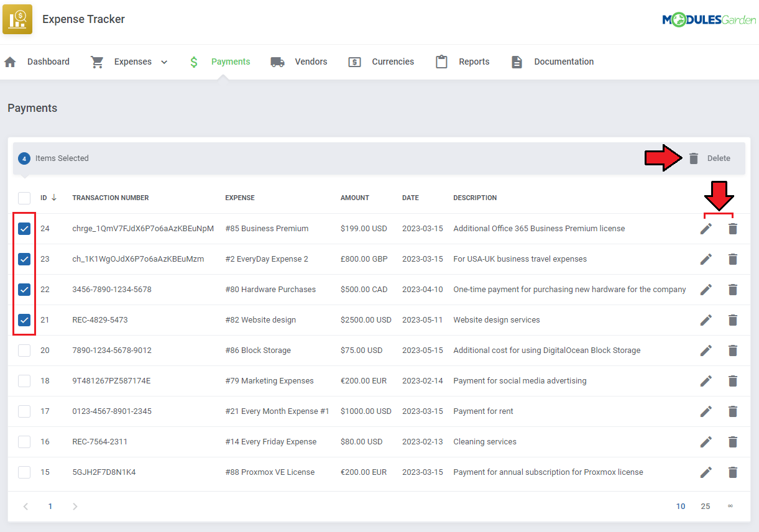Click expense #82 Website design
Screen dimensions: 759x532
[x=260, y=320]
